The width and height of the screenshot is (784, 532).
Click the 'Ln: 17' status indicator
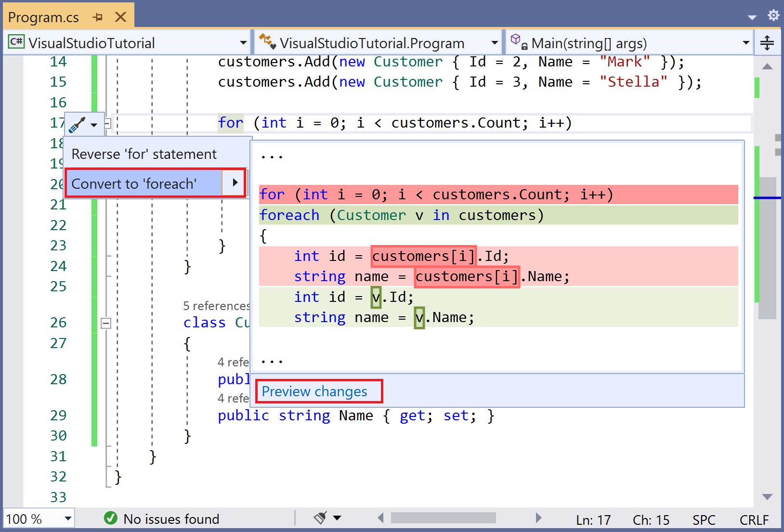[x=593, y=520]
